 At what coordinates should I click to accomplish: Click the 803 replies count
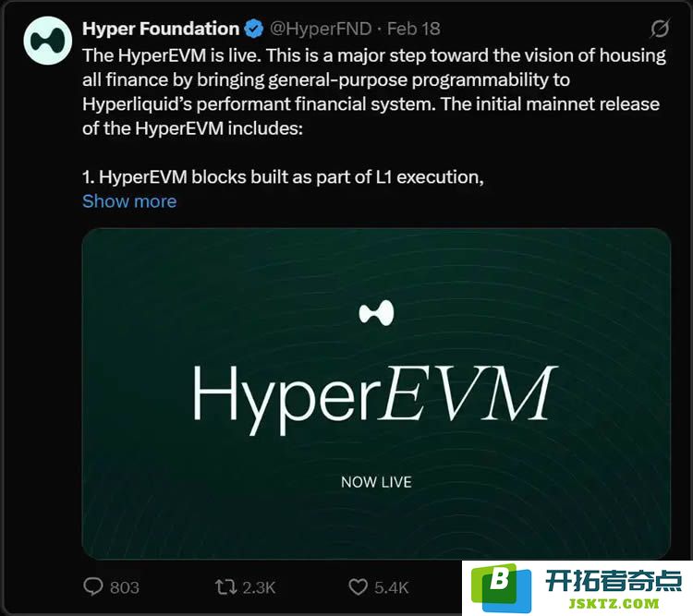(x=124, y=587)
